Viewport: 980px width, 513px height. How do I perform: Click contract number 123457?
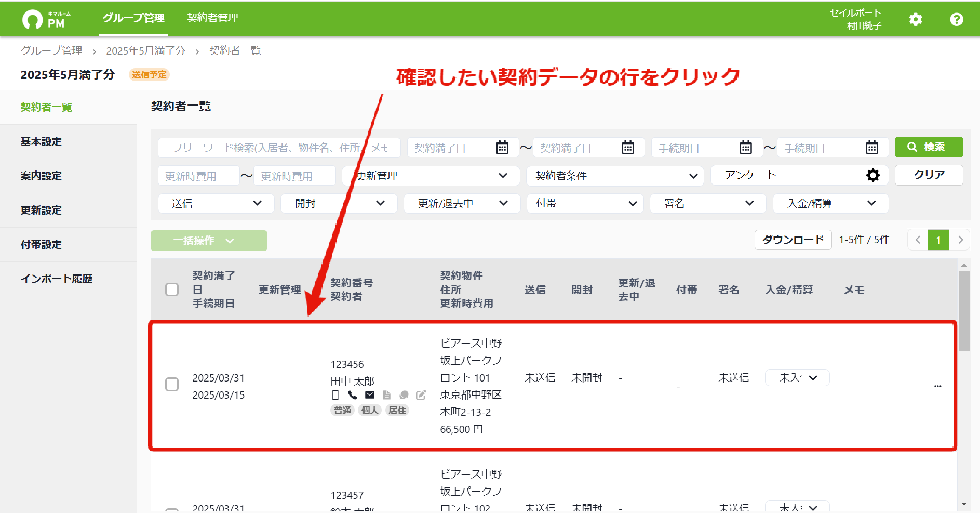(347, 495)
